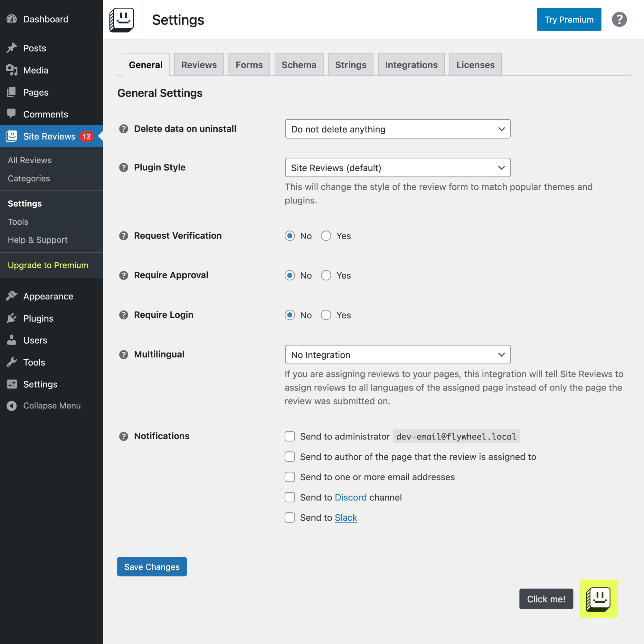Enable Send to administrator notification checkbox
The height and width of the screenshot is (644, 644).
tap(290, 436)
